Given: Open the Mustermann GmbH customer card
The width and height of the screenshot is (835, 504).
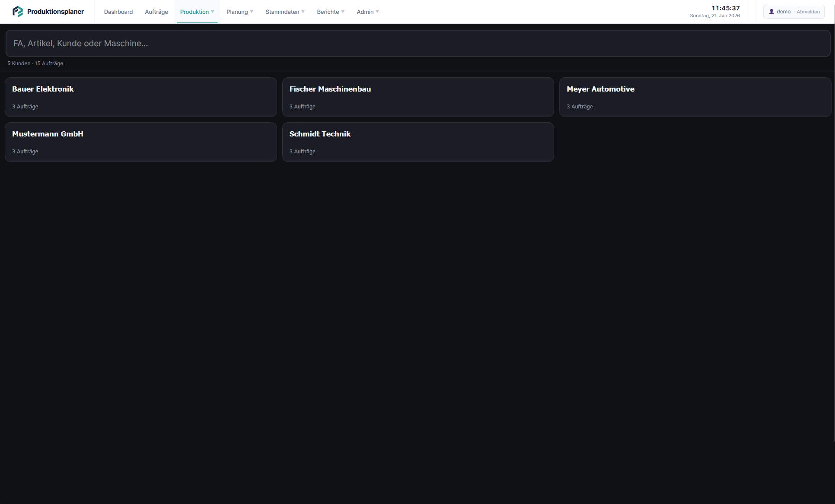Looking at the screenshot, I should [141, 142].
